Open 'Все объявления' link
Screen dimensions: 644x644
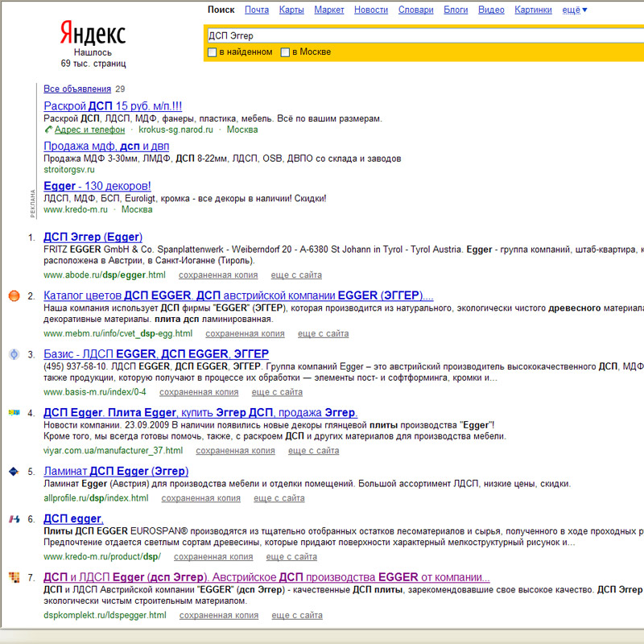tap(77, 89)
